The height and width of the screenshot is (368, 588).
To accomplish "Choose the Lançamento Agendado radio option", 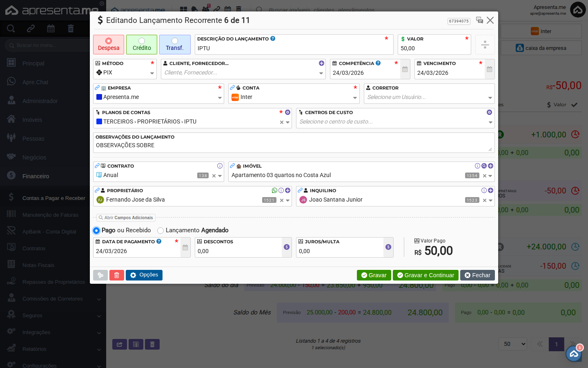I will [160, 231].
